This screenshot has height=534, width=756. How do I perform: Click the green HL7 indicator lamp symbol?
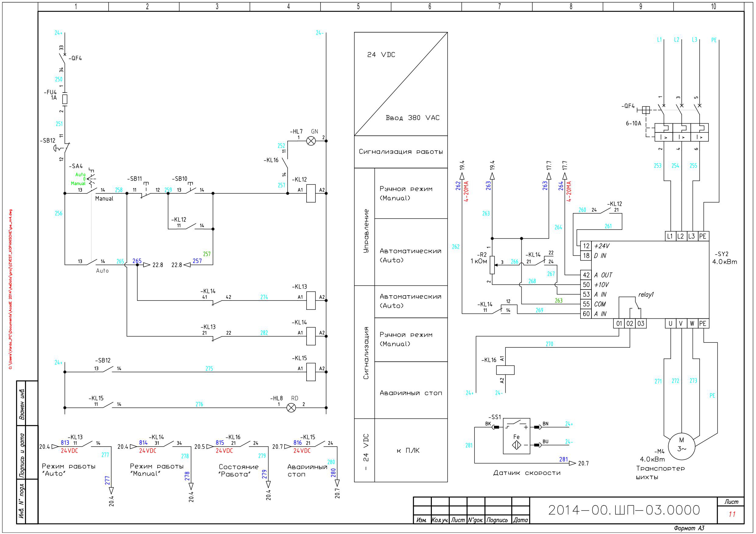click(x=311, y=141)
